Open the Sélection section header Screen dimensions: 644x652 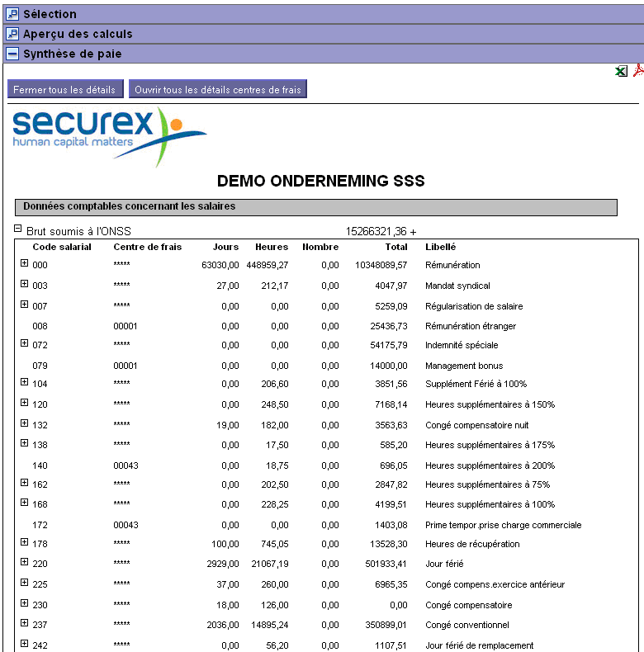click(x=324, y=14)
